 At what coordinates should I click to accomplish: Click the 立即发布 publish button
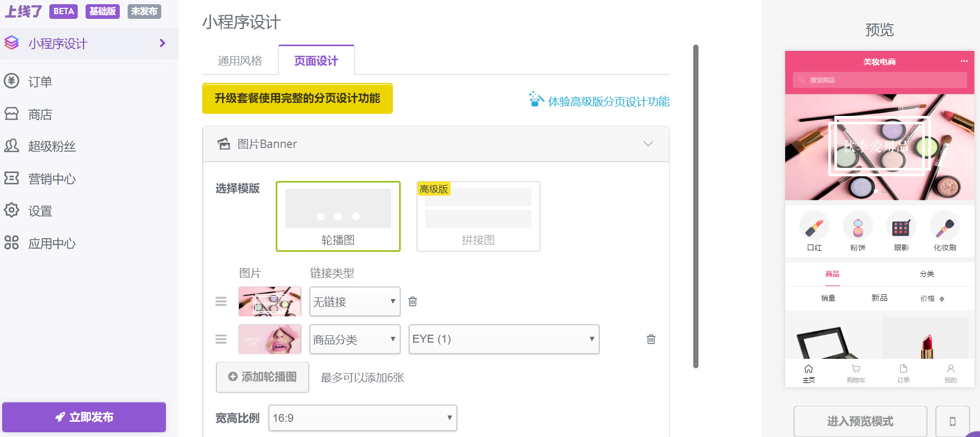coord(84,417)
